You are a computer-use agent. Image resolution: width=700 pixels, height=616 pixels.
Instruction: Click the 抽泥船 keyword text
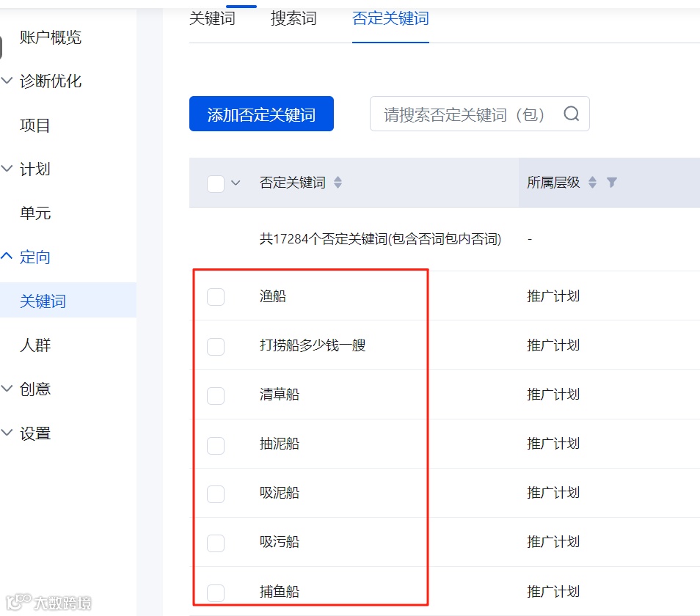(x=280, y=444)
